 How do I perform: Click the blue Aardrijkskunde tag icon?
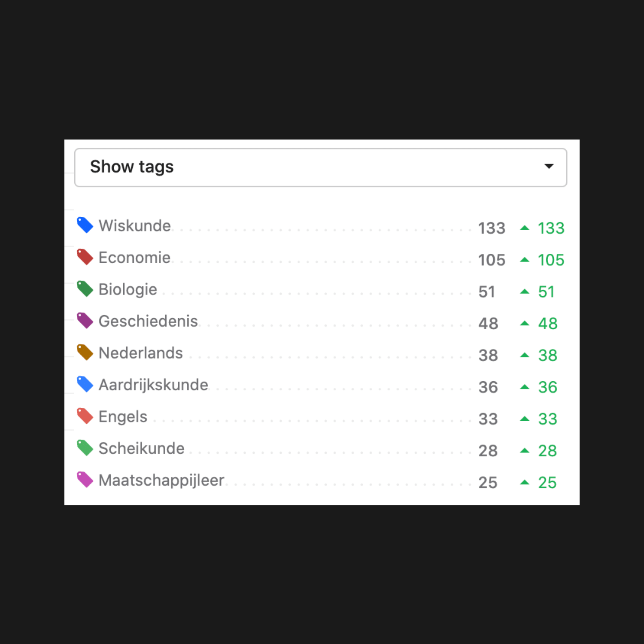point(85,384)
